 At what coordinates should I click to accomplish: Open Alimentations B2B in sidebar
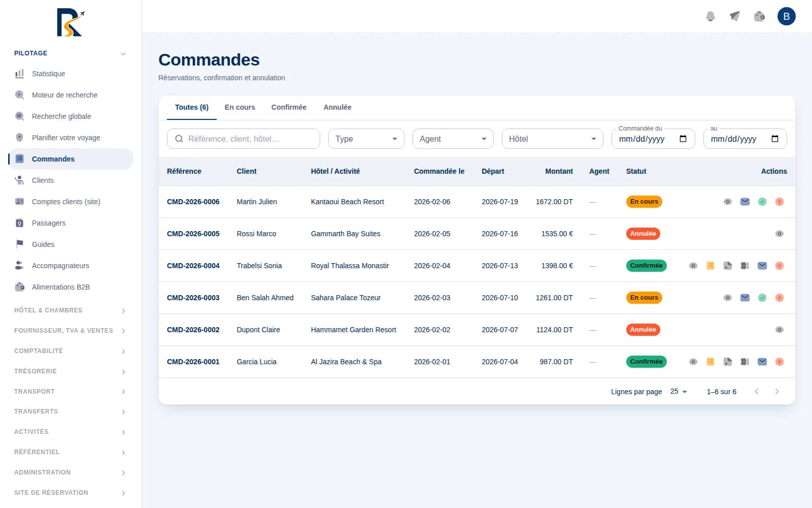pos(71,287)
